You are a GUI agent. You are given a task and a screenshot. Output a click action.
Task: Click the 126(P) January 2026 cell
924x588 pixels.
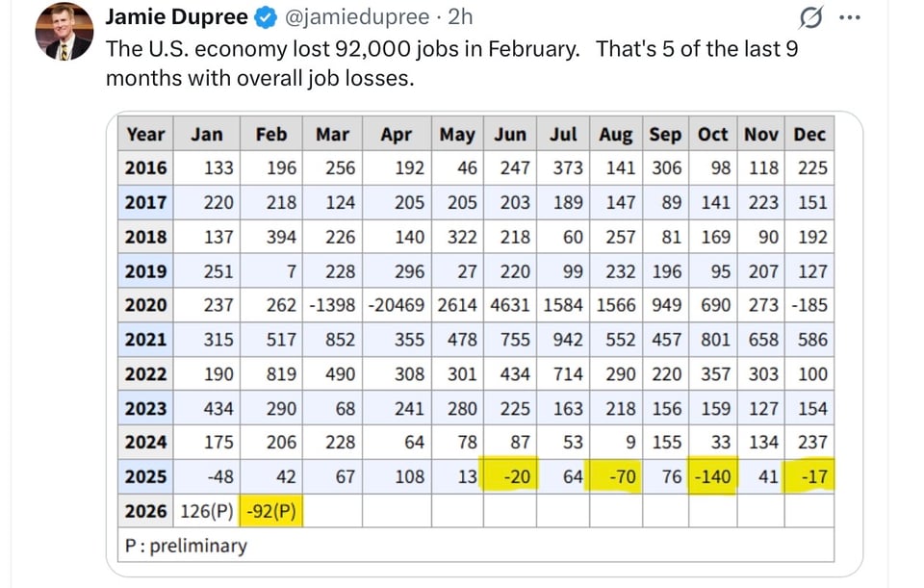click(207, 511)
